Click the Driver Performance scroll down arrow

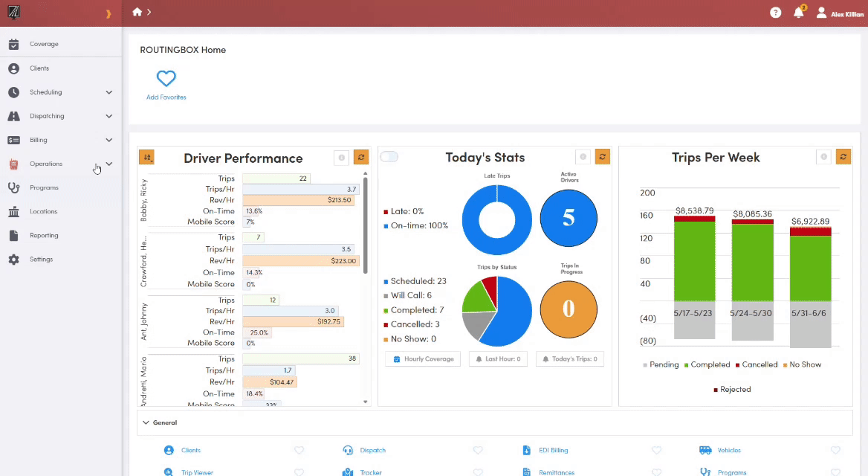point(366,402)
